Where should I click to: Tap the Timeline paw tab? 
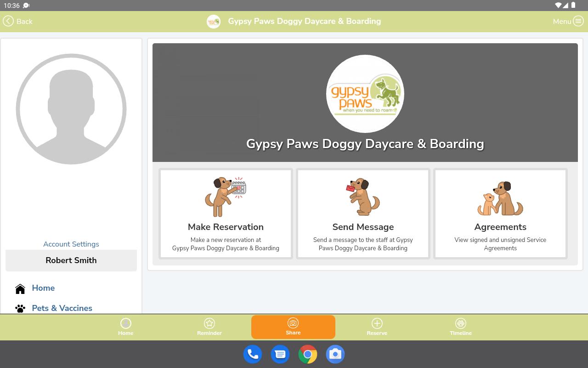461,327
